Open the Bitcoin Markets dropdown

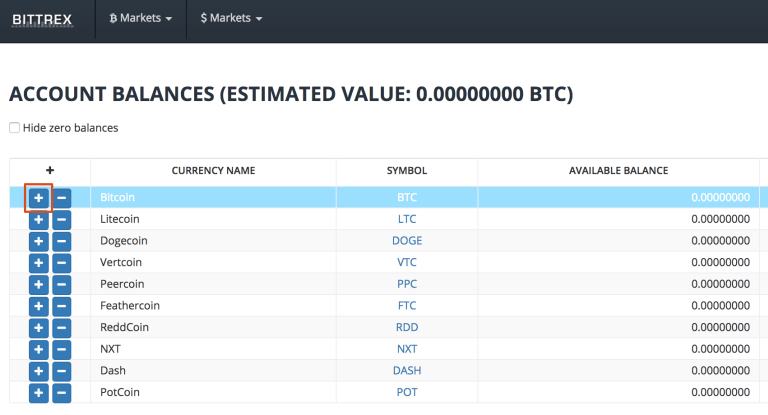[x=141, y=18]
